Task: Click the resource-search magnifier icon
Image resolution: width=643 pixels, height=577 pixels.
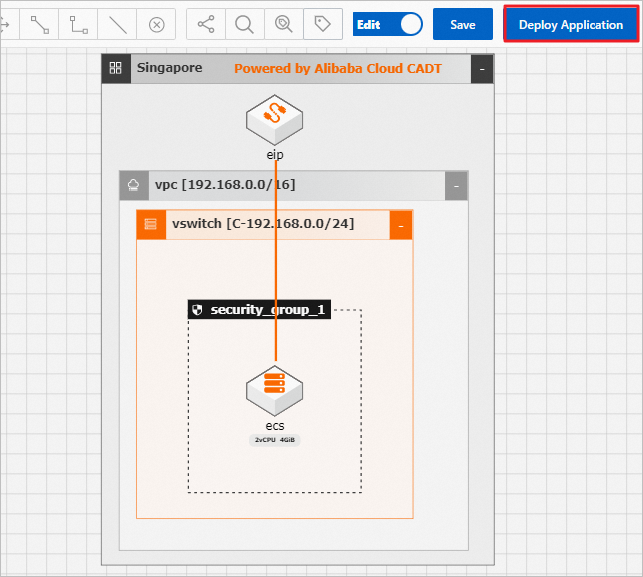Action: pos(284,24)
